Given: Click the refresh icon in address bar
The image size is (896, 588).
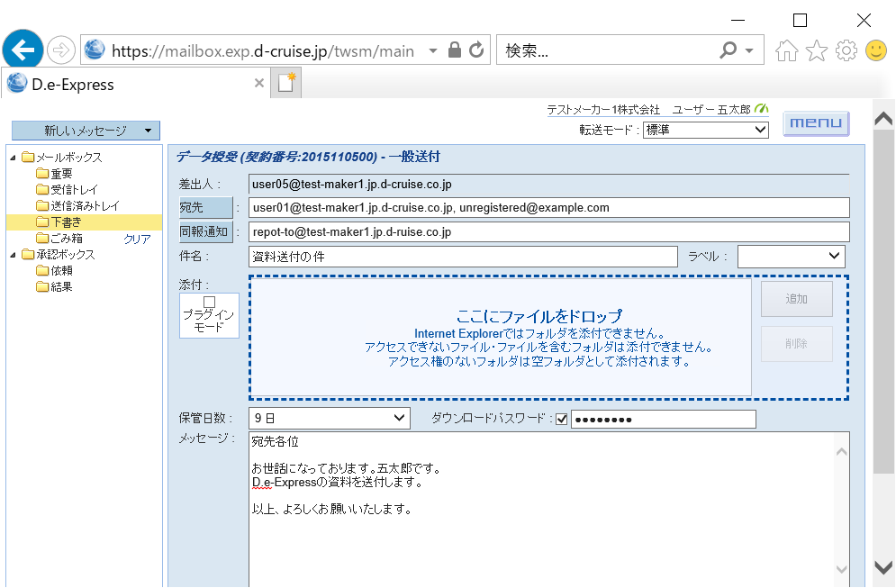Looking at the screenshot, I should [477, 50].
